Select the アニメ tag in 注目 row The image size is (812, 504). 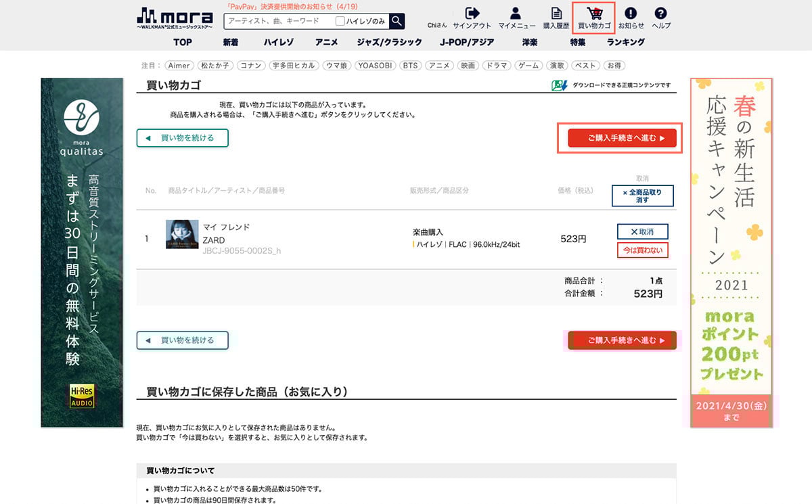(x=439, y=66)
